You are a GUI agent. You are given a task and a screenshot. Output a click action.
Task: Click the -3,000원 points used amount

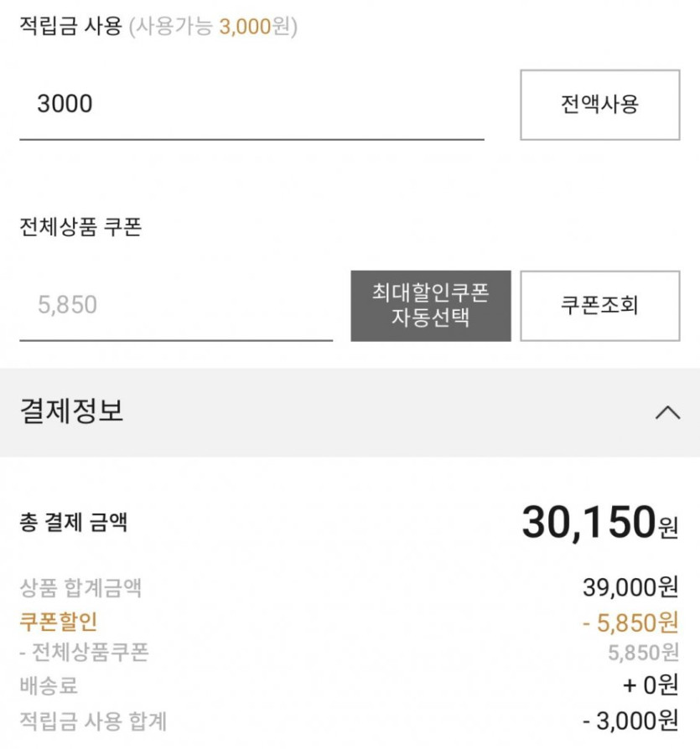630,719
